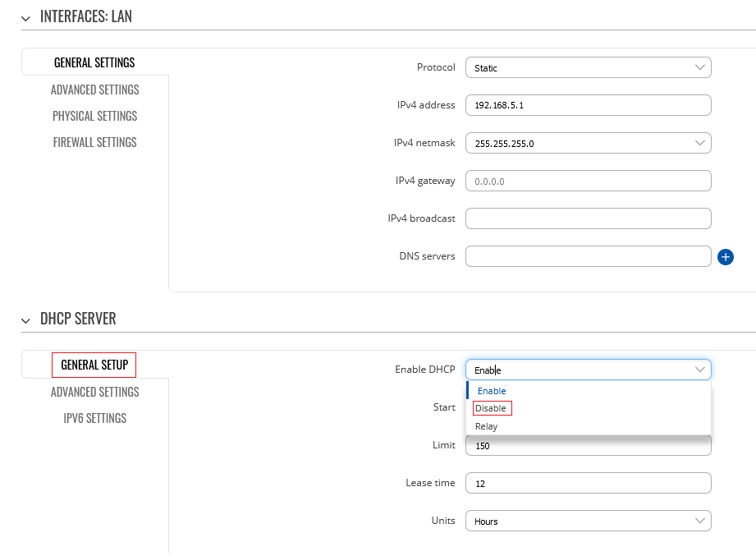Open the Protocol dropdown
The height and width of the screenshot is (556, 756).
tap(588, 67)
